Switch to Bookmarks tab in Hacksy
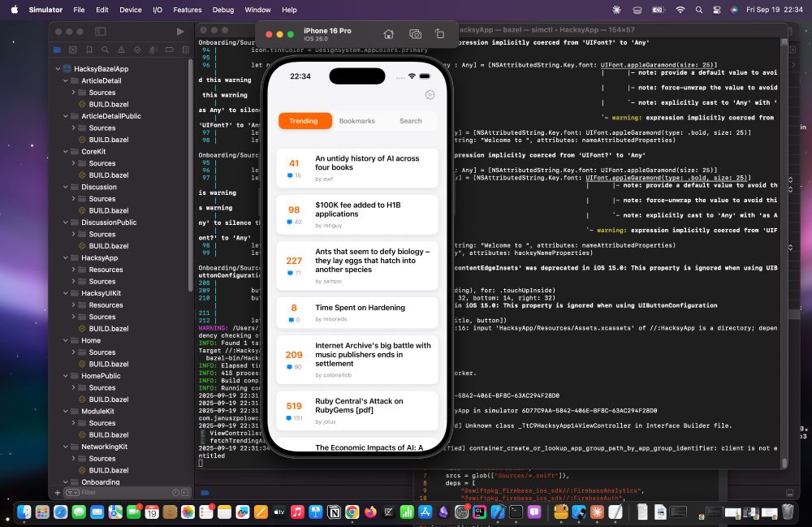The width and height of the screenshot is (812, 527). click(356, 121)
